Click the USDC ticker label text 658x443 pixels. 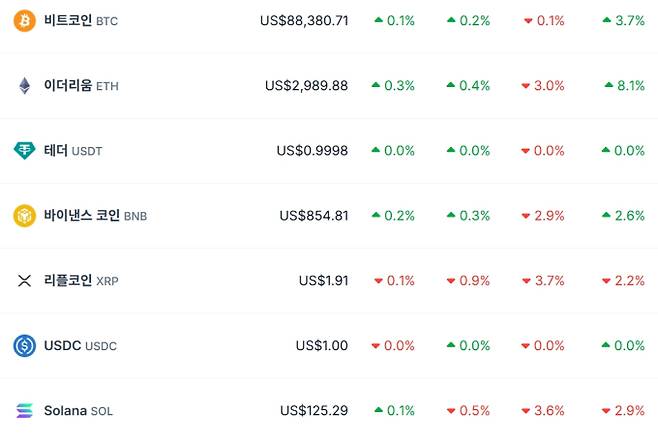pyautogui.click(x=101, y=347)
